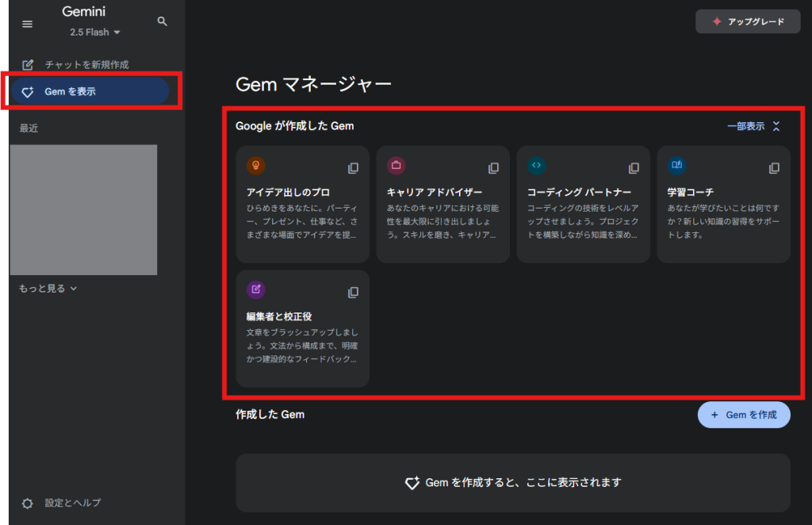Copy the キャリア アドバイザー gem
The height and width of the screenshot is (525, 812).
coord(493,168)
